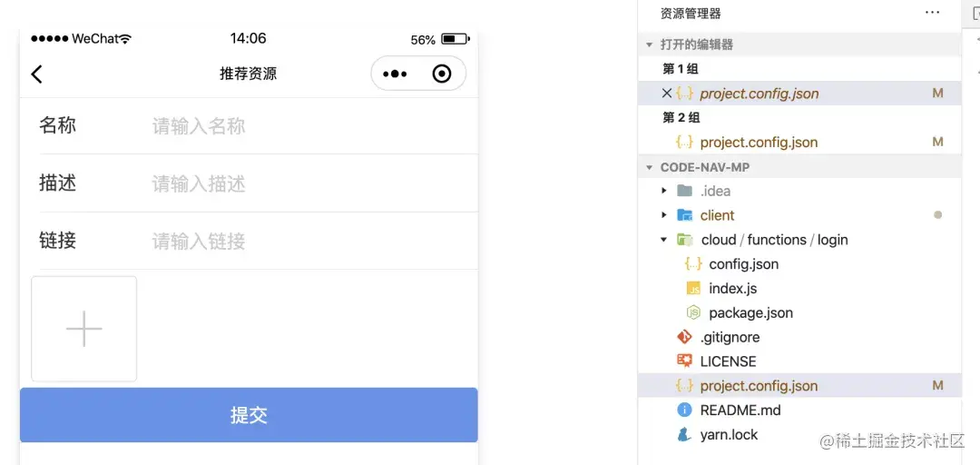This screenshot has height=465, width=980.
Task: Click the 14:06 time in status bar
Action: click(x=248, y=39)
